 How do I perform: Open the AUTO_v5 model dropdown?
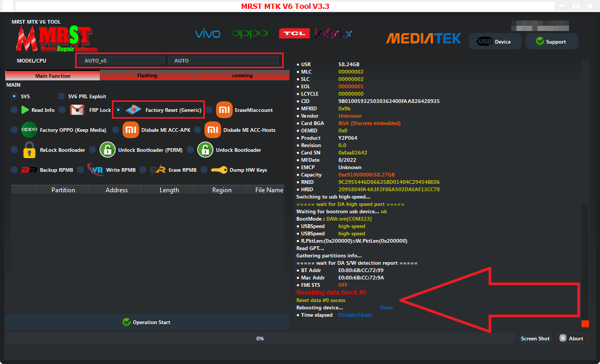[x=121, y=60]
